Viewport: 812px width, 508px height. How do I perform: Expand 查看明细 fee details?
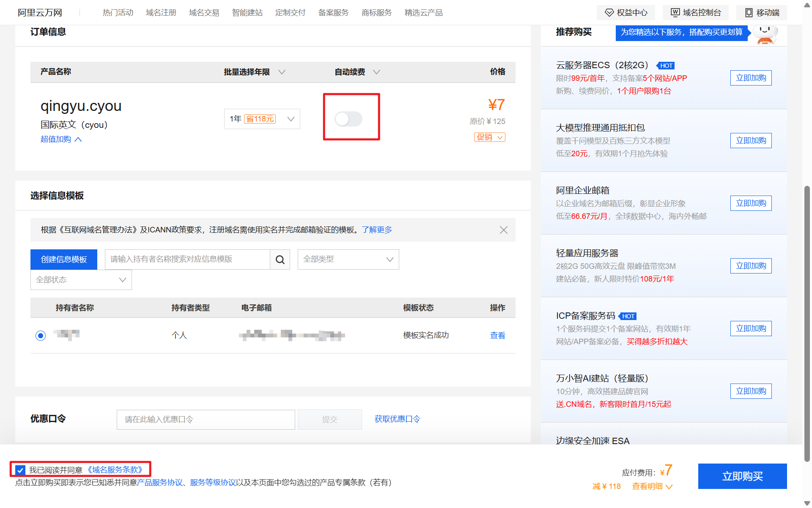point(652,486)
